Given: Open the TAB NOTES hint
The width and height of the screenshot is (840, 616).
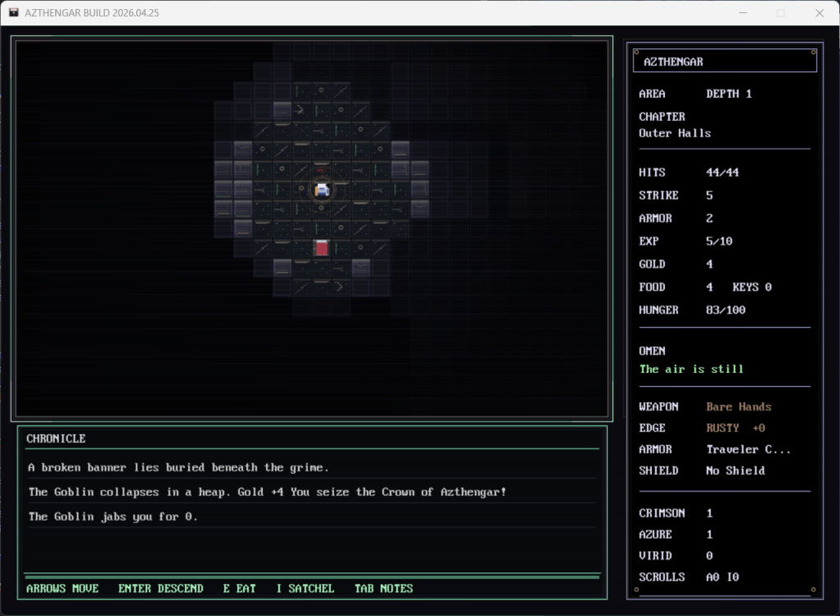Looking at the screenshot, I should click(383, 588).
